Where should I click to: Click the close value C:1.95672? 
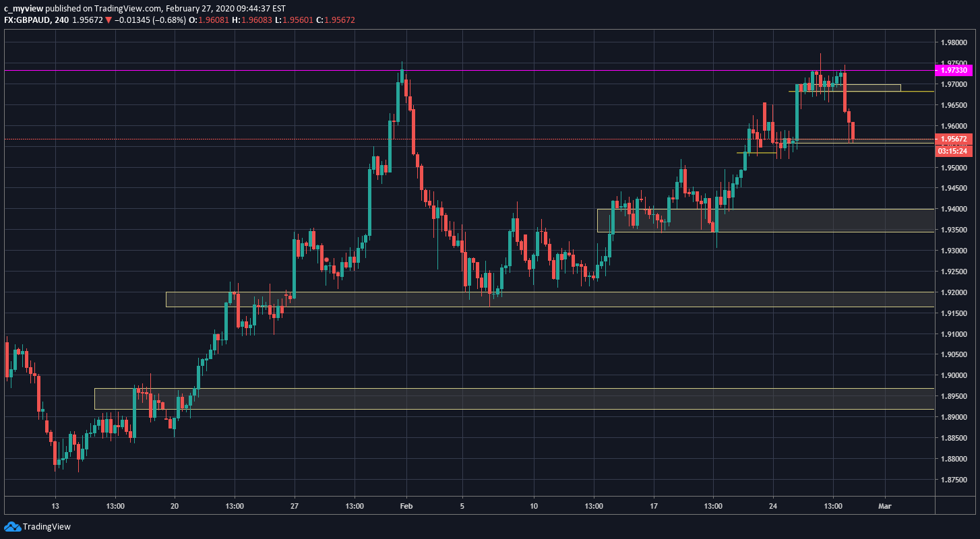(336, 20)
